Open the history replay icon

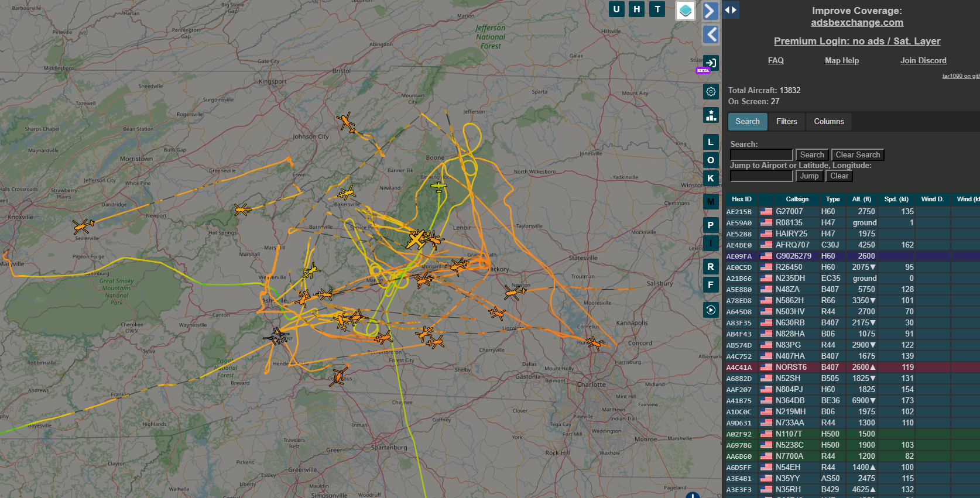point(711,310)
